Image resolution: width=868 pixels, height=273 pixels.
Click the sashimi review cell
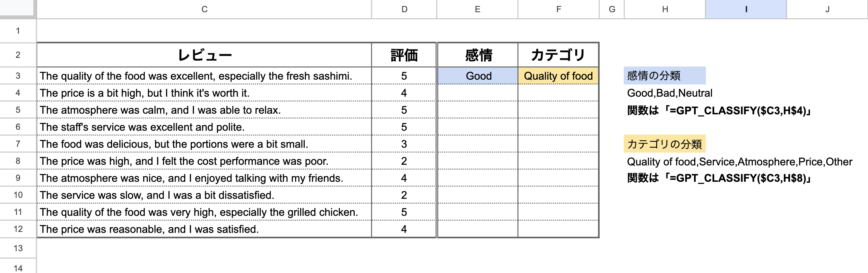point(204,76)
